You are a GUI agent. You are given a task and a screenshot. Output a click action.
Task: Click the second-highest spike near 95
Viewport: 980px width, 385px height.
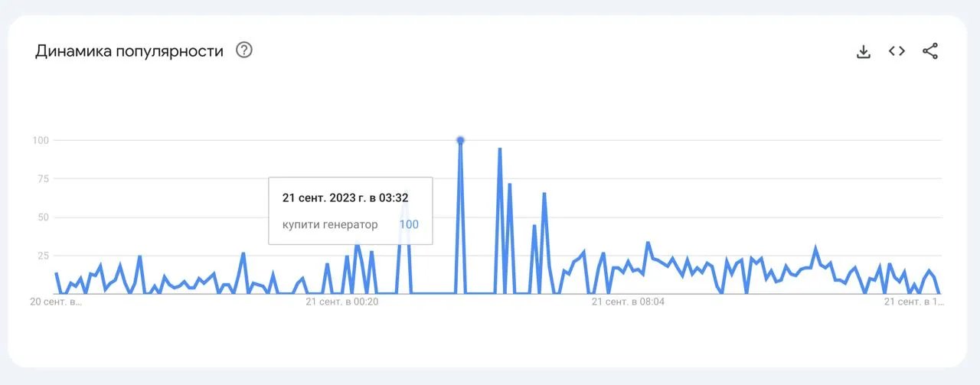(x=500, y=148)
